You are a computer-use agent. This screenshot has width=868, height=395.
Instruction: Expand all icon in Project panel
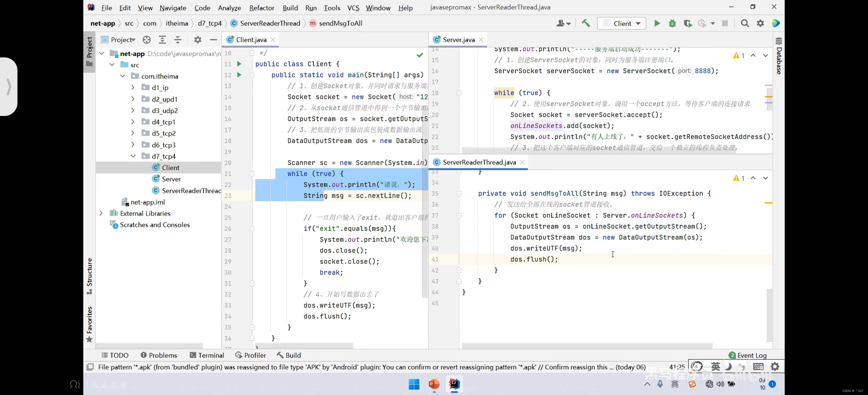click(162, 40)
